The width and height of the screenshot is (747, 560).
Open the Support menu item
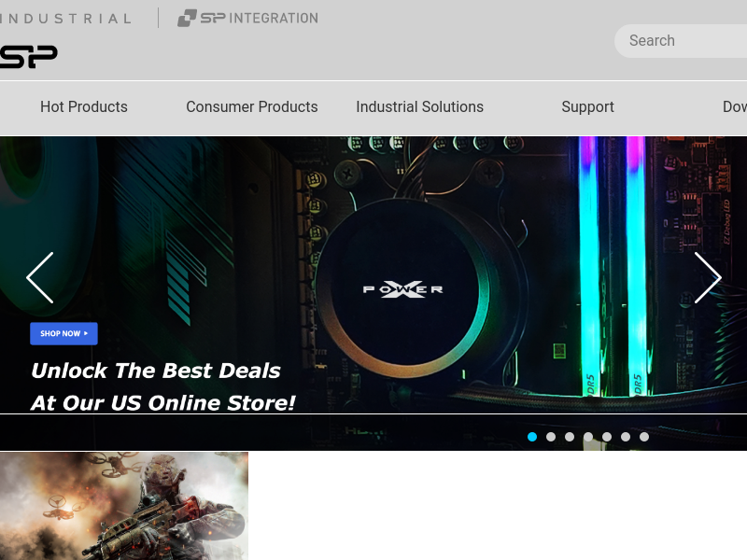click(588, 107)
